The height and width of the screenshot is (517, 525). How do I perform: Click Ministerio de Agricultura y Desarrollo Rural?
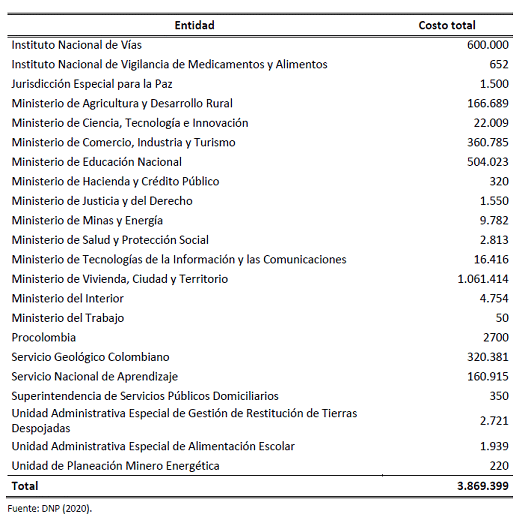click(x=122, y=103)
